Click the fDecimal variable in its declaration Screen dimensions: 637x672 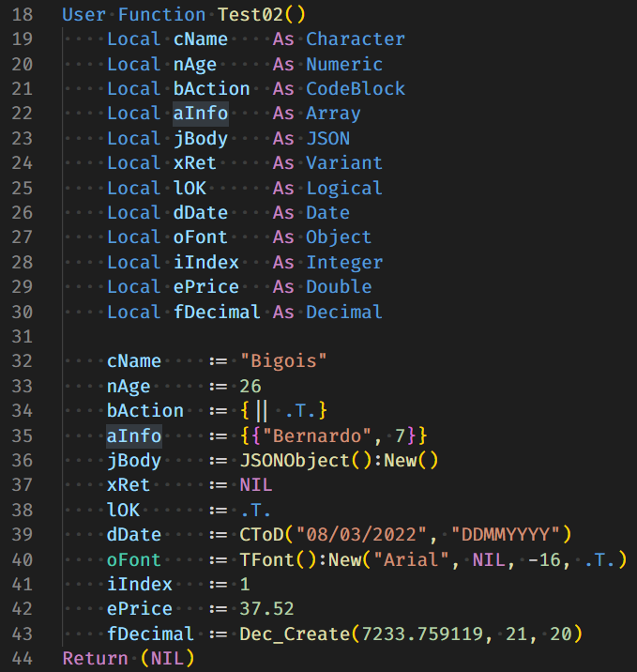(x=217, y=313)
